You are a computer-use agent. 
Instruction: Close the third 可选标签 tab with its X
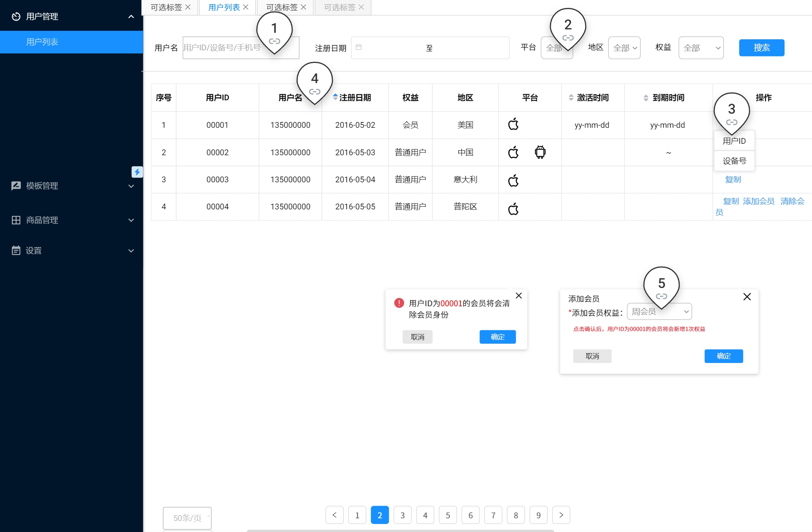coord(303,7)
